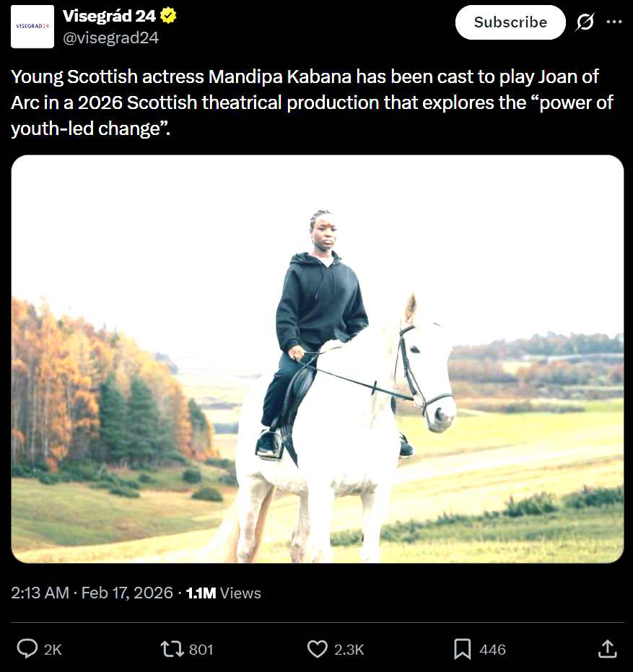The height and width of the screenshot is (672, 633).
Task: Click the 801 reposts count
Action: (x=201, y=650)
